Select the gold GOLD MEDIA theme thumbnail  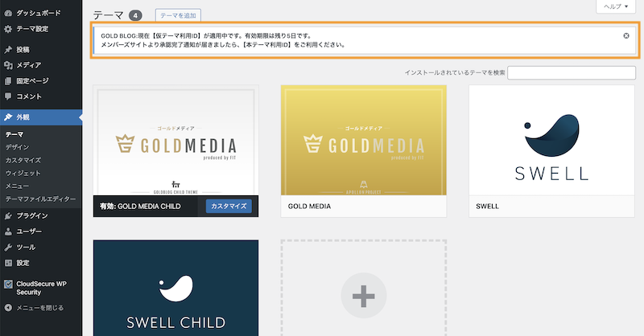tap(364, 141)
